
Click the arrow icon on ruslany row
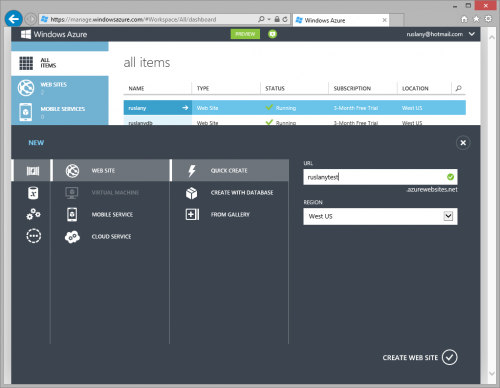click(x=185, y=108)
